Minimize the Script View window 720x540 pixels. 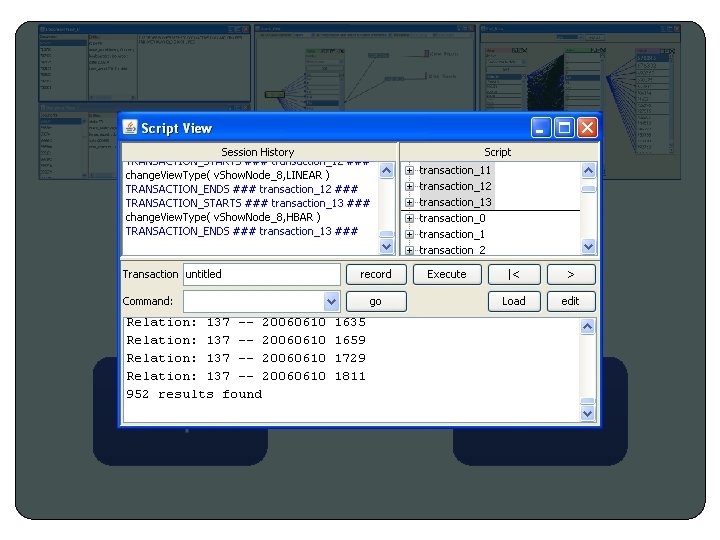coord(541,128)
